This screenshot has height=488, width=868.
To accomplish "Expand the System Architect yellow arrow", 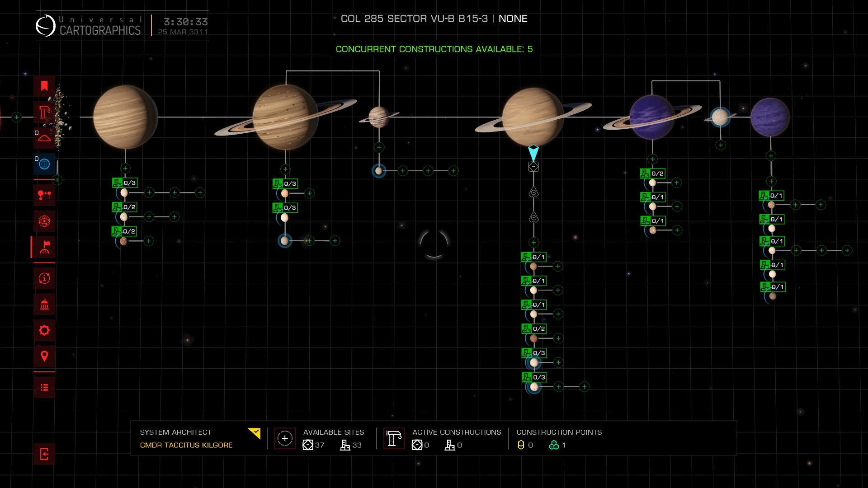I will pyautogui.click(x=255, y=433).
